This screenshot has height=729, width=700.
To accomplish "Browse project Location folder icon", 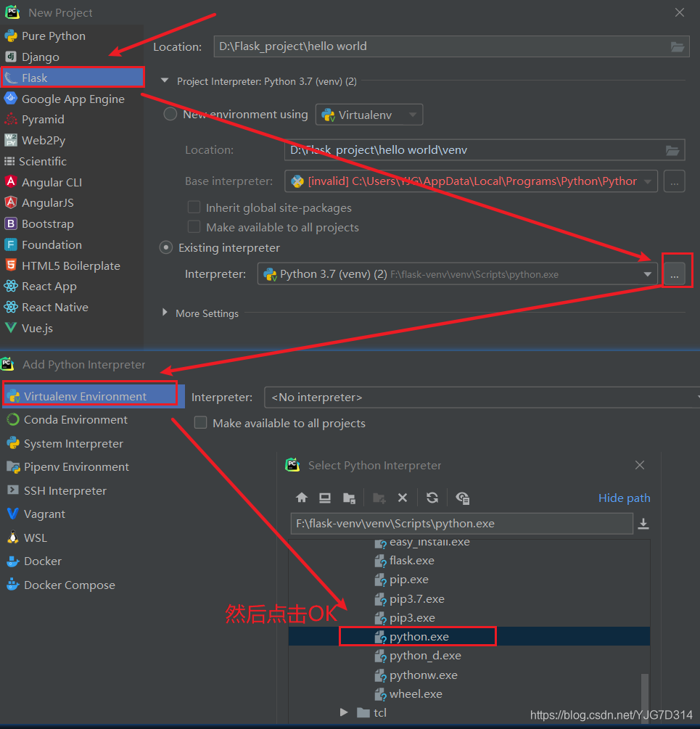I will [x=678, y=47].
